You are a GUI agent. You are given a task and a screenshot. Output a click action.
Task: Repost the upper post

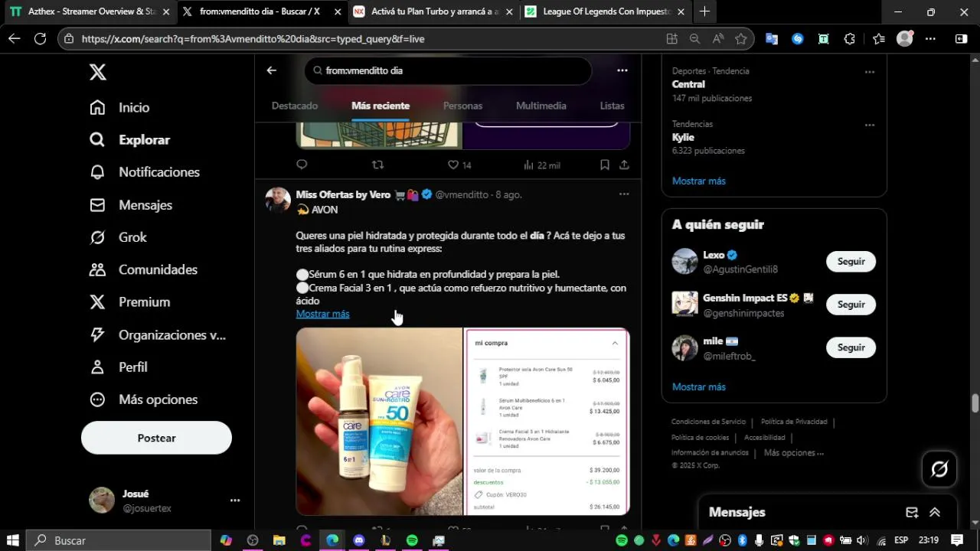pos(377,165)
